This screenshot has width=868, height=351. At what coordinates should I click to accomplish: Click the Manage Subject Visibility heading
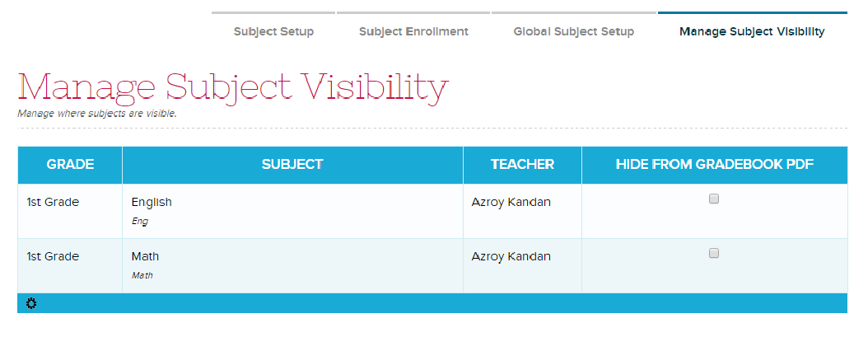coord(233,87)
